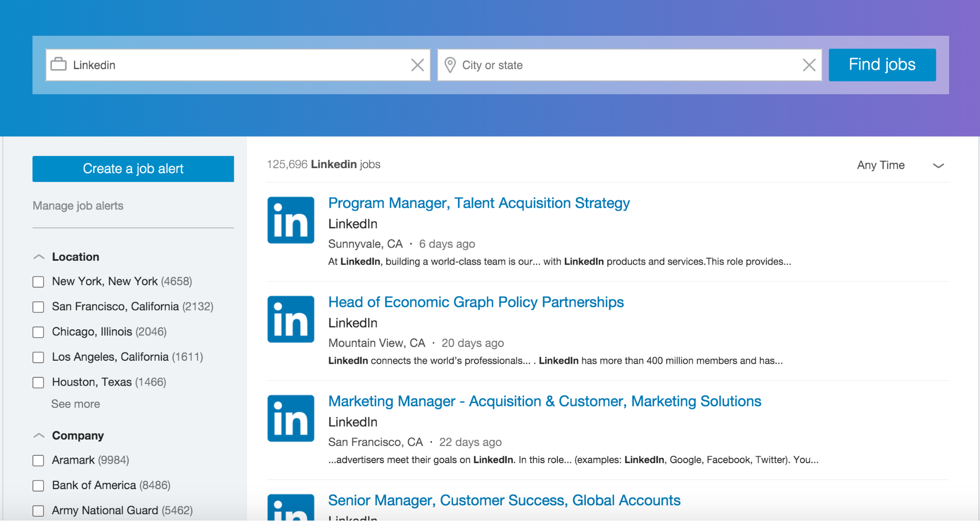This screenshot has height=521, width=980.
Task: Open Manage job alerts link
Action: [78, 206]
